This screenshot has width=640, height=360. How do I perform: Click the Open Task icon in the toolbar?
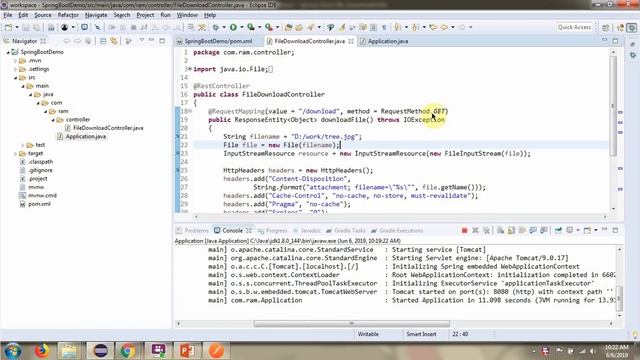[299, 27]
